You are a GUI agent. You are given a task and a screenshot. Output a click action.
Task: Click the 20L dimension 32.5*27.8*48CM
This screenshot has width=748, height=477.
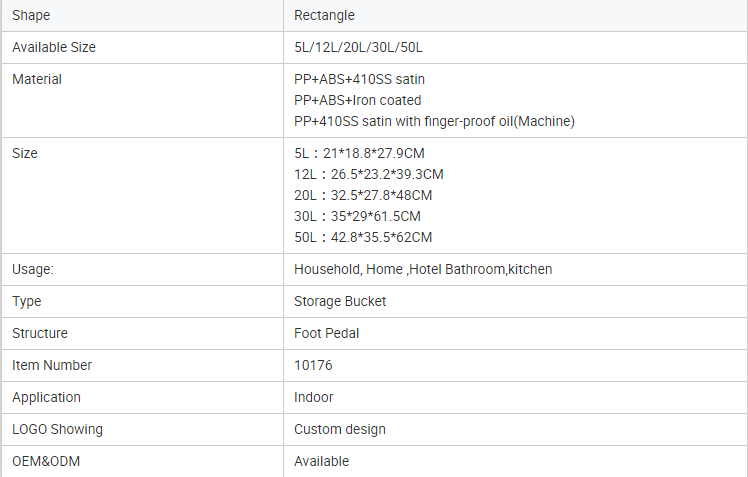[x=363, y=195]
